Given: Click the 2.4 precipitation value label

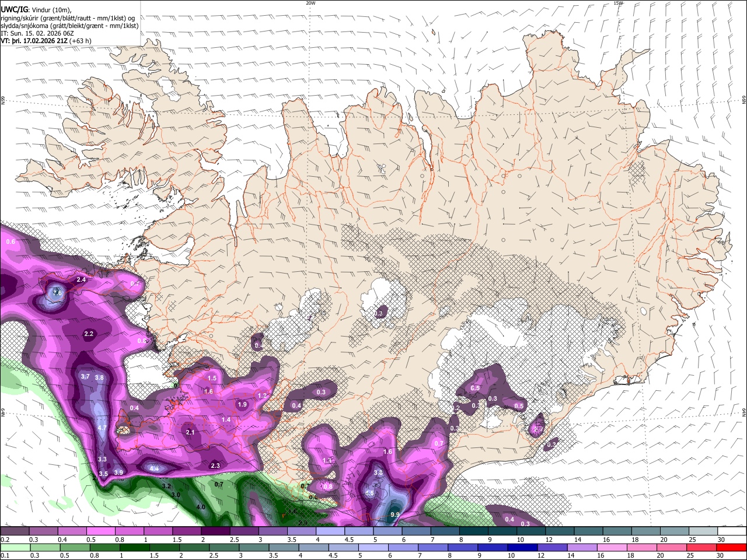Looking at the screenshot, I should tap(81, 280).
